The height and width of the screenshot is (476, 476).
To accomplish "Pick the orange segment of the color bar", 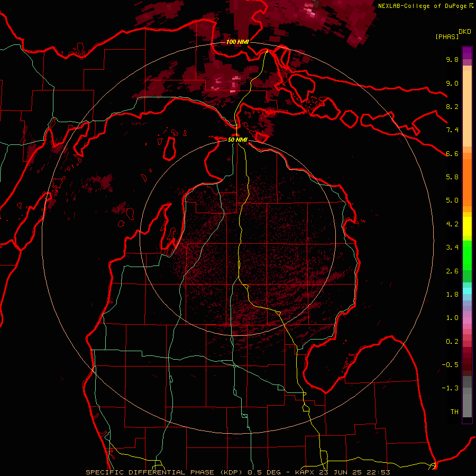I will pyautogui.click(x=467, y=182).
